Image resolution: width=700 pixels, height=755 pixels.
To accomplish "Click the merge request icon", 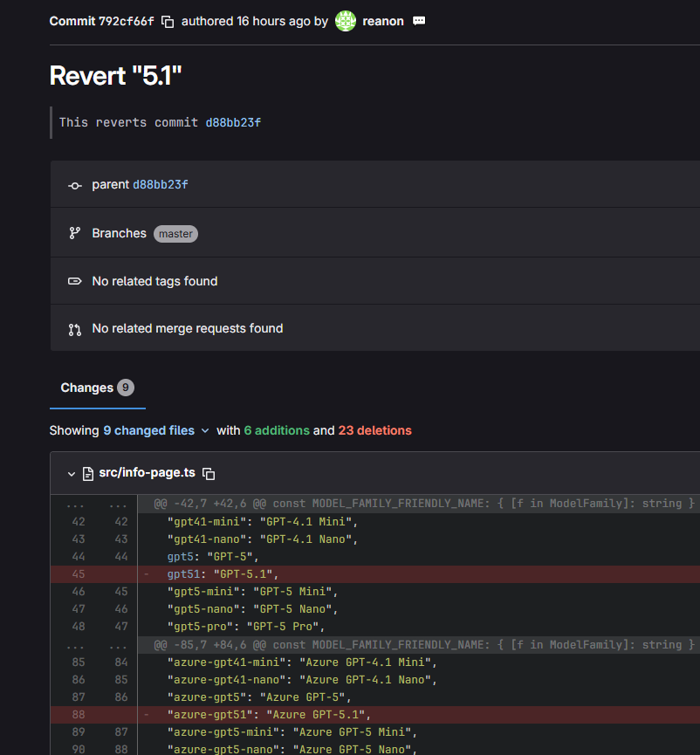I will 74,329.
